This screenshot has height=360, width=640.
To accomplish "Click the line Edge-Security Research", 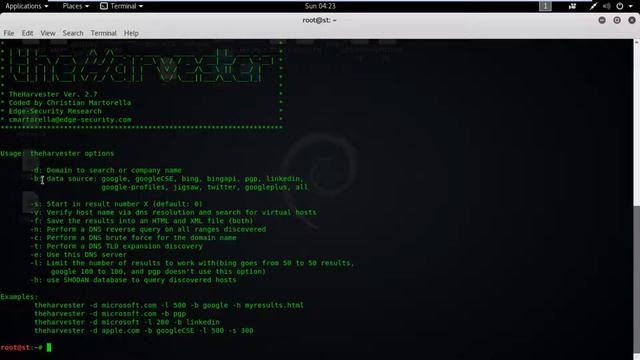I will 55,111.
